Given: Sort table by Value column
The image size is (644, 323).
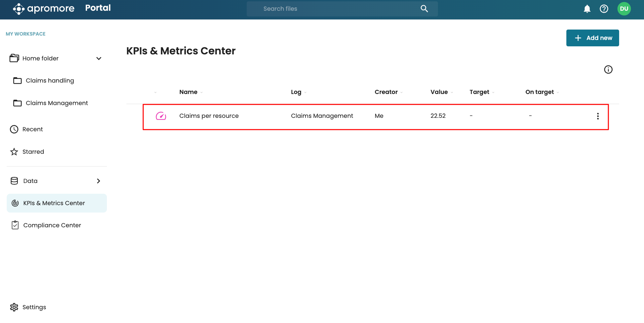Looking at the screenshot, I should [439, 92].
